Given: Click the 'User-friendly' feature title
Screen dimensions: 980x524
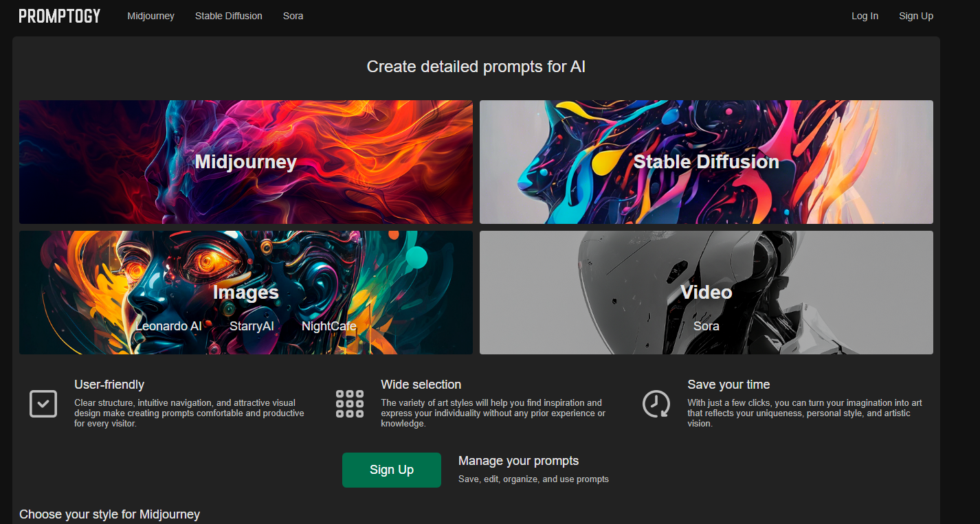Looking at the screenshot, I should coord(109,385).
